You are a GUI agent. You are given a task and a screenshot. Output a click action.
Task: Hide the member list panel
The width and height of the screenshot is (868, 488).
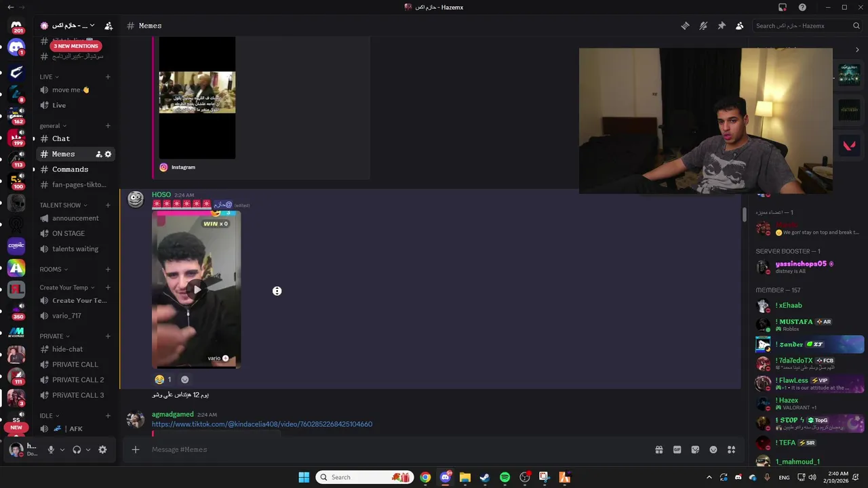[740, 26]
